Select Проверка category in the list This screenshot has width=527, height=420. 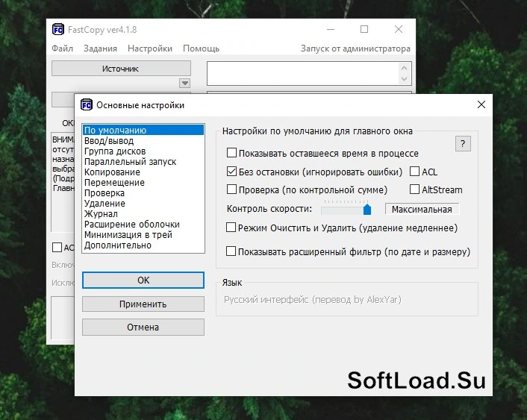click(143, 193)
